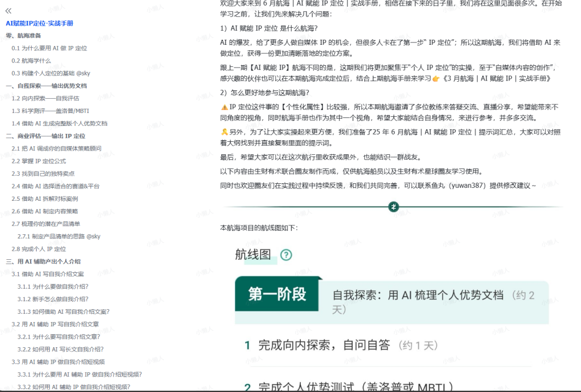This screenshot has height=392, width=581.
Task: Go to 1.4 借助 AI 生成完整版个人优势文档
Action: coord(59,123)
